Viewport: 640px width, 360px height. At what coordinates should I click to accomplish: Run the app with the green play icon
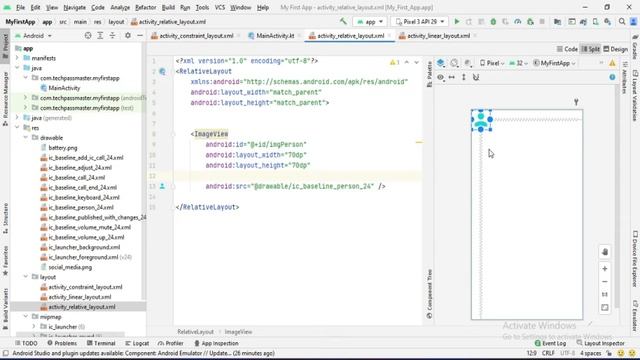[457, 22]
